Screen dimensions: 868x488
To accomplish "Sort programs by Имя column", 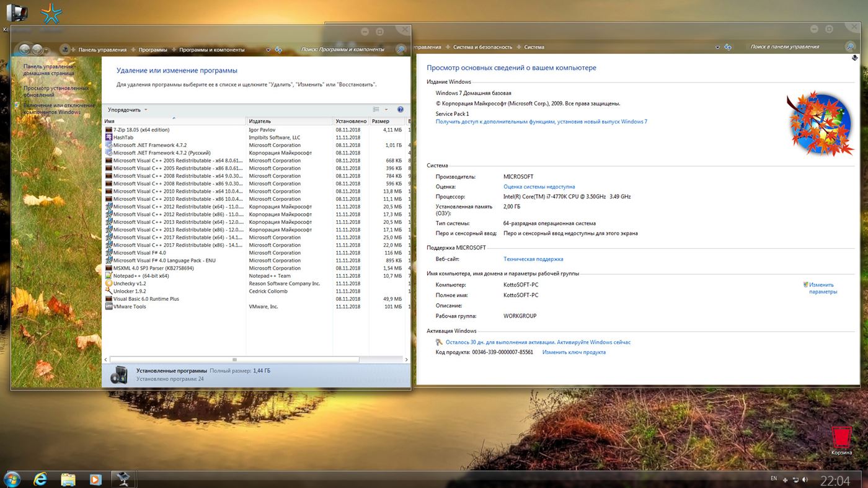I will point(174,121).
